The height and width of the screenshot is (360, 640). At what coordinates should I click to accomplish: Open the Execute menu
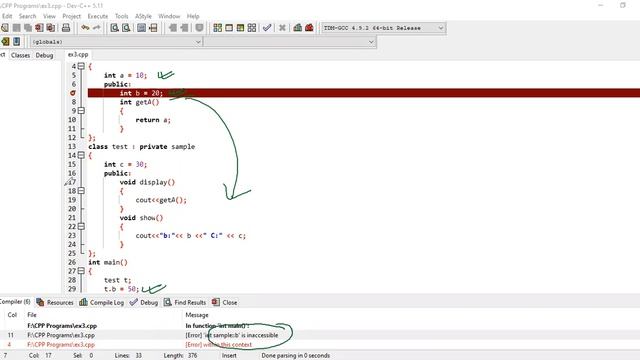point(98,16)
